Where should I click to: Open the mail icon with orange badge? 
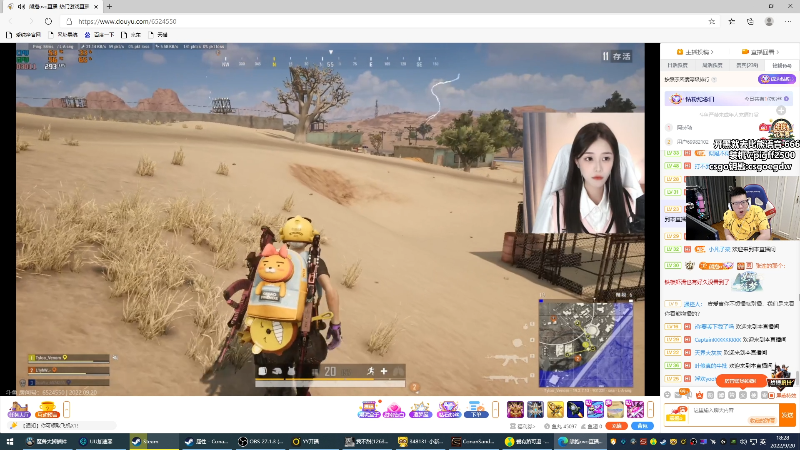pyautogui.click(x=680, y=394)
